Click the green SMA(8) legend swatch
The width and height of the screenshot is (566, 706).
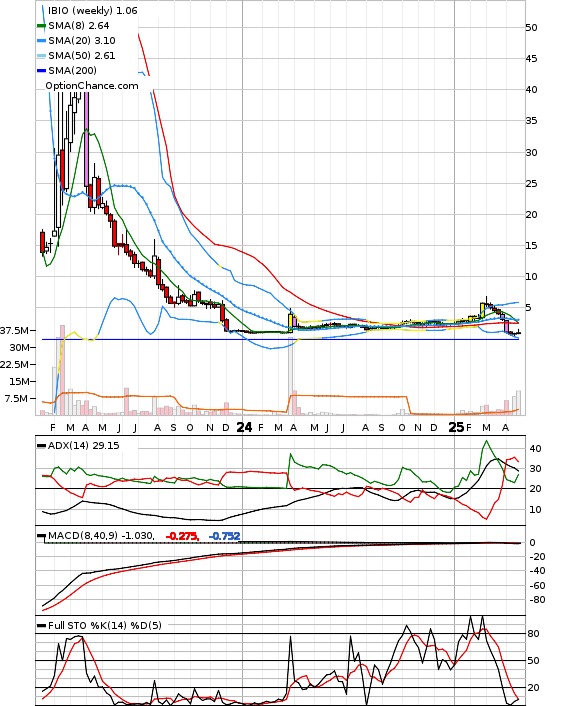[x=41, y=26]
